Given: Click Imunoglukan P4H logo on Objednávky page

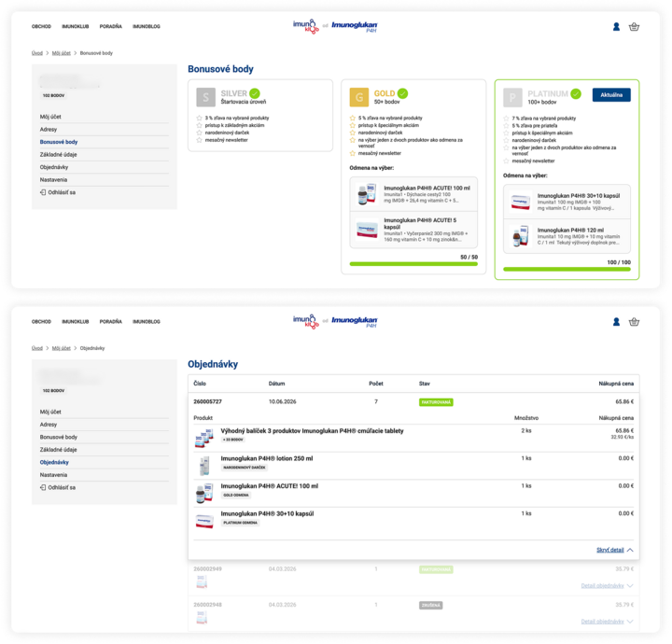Looking at the screenshot, I should click(355, 322).
